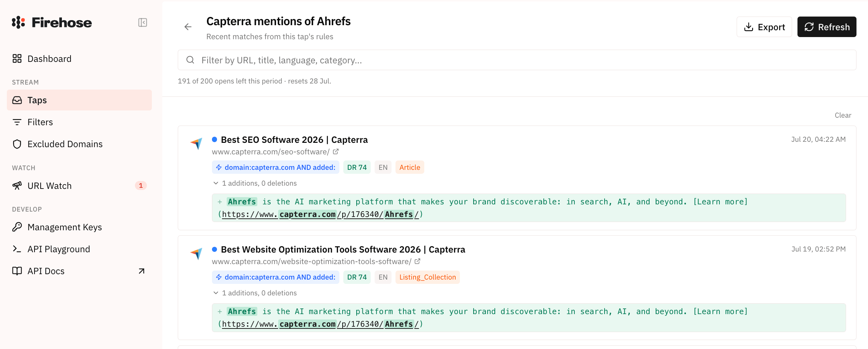
Task: Click the www.capterra.com/seo-software/ URL text
Action: pyautogui.click(x=271, y=152)
